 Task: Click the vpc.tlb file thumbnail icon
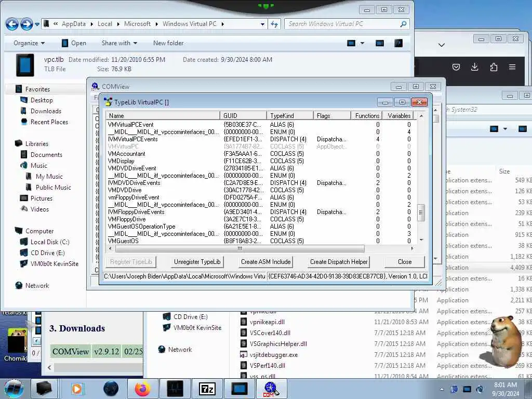click(25, 65)
